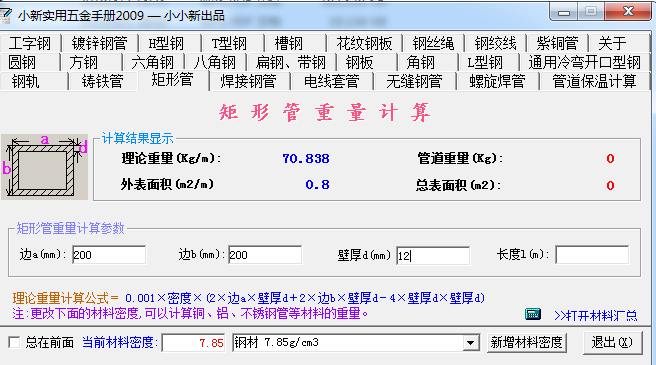Screen dimensions: 656x365
Task: Expand the material density dropdown arrow
Action: [x=471, y=343]
